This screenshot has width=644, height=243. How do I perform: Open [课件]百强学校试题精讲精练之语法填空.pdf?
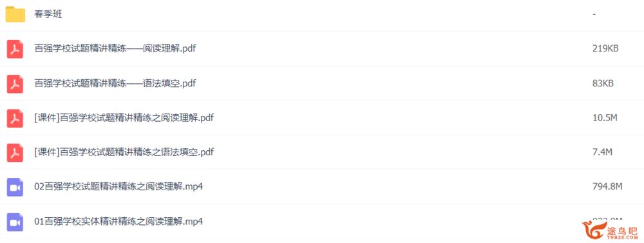point(124,153)
